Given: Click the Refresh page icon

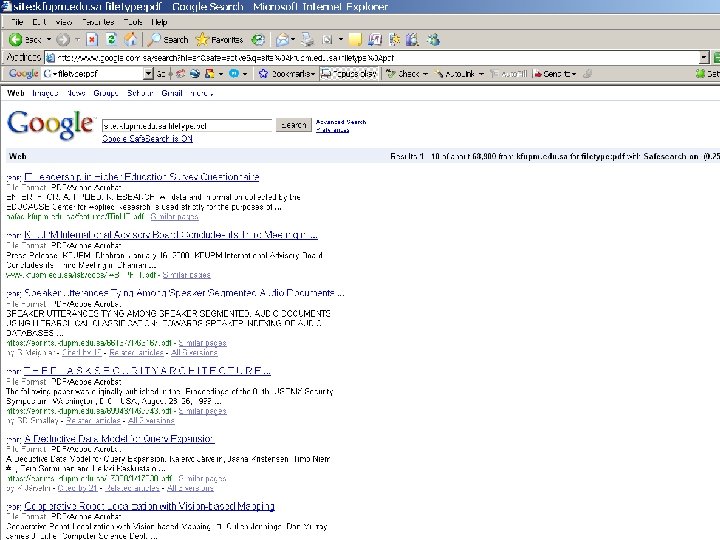Looking at the screenshot, I should click(112, 40).
